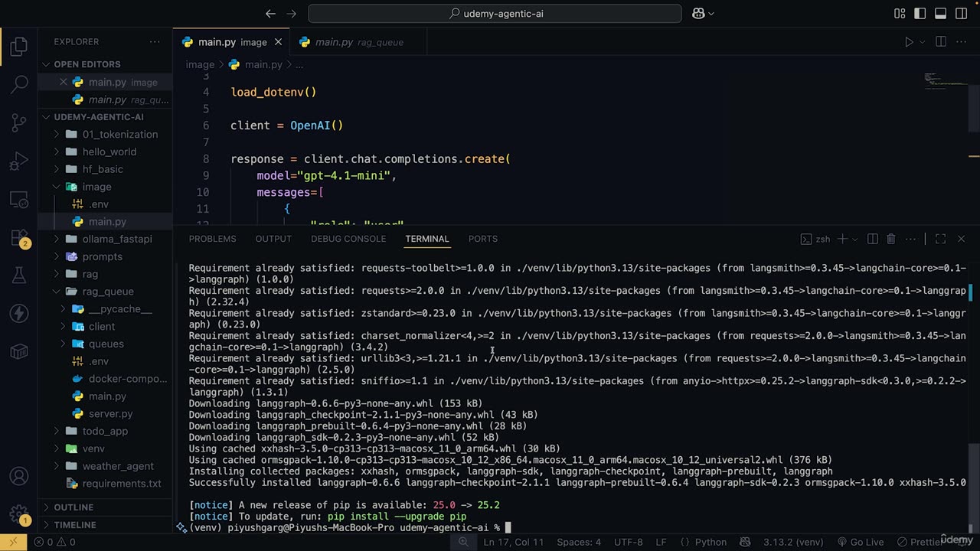
Task: Expand the 01_tokenization folder
Action: 105,134
